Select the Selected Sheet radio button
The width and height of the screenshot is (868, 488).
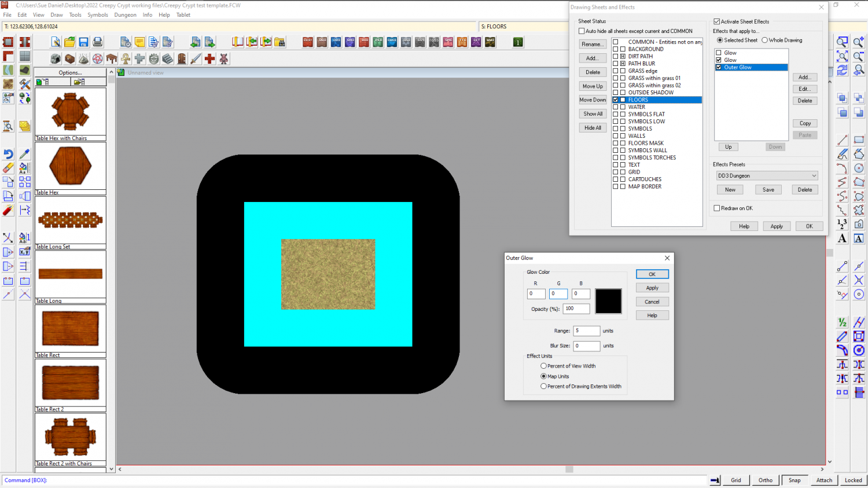(x=720, y=41)
